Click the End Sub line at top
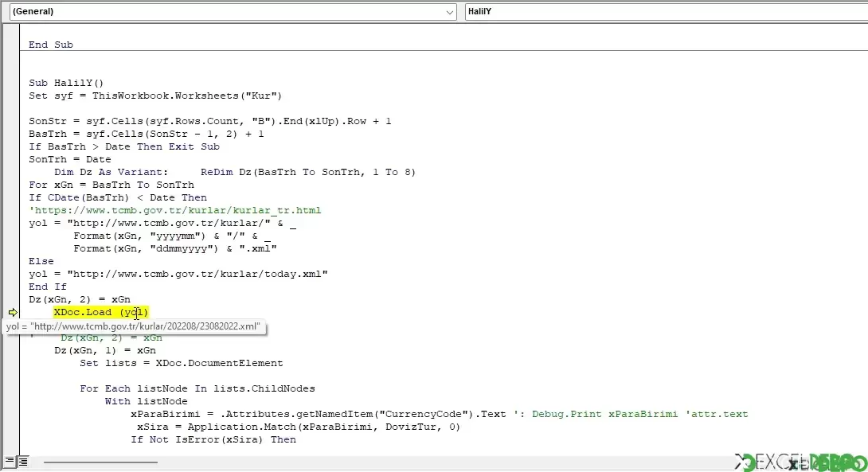 click(51, 45)
